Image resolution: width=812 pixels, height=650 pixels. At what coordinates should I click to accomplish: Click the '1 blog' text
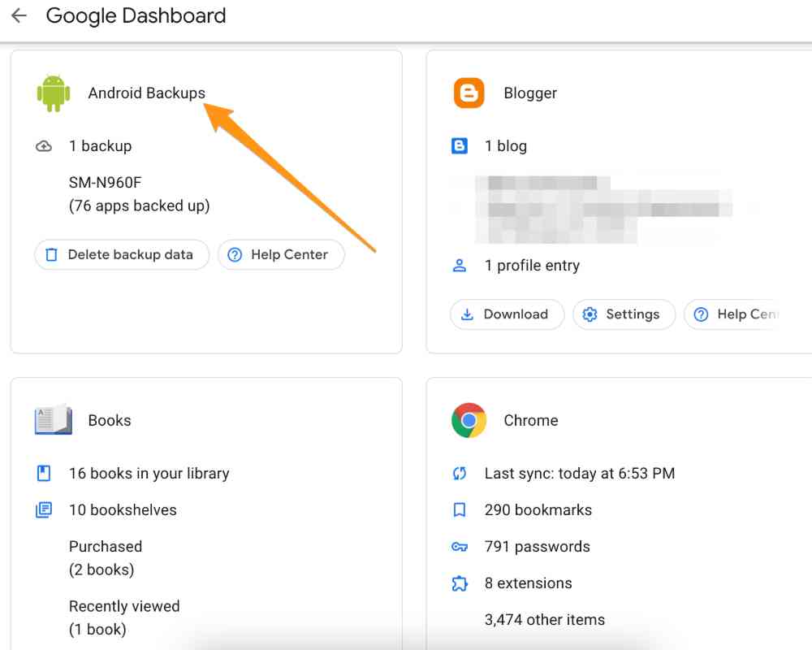(x=506, y=146)
